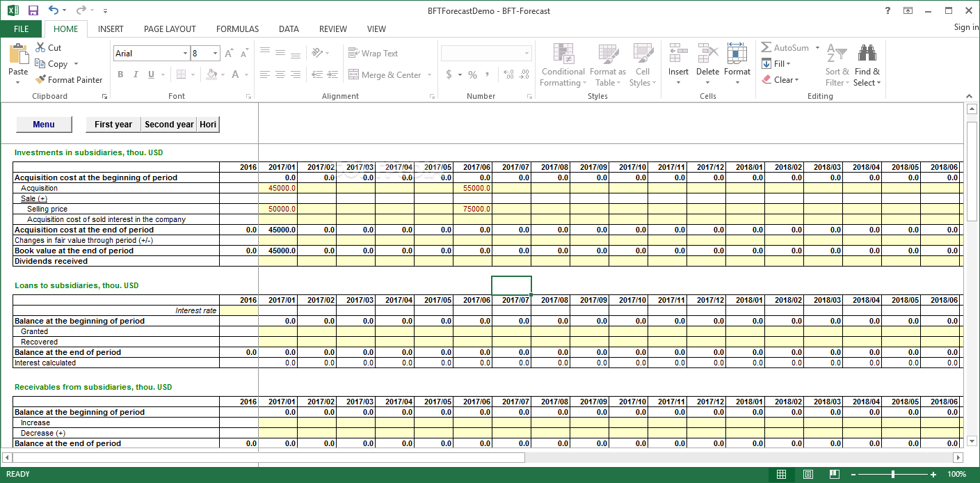Open the Quick Access Toolbar customize arrow
980x483 pixels.
105,11
